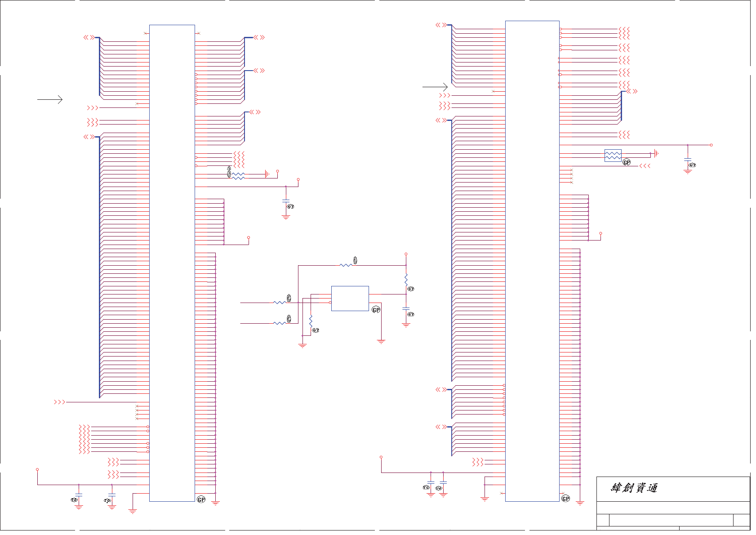
Task: Click power terminal circle atop center circuit
Action: point(406,254)
